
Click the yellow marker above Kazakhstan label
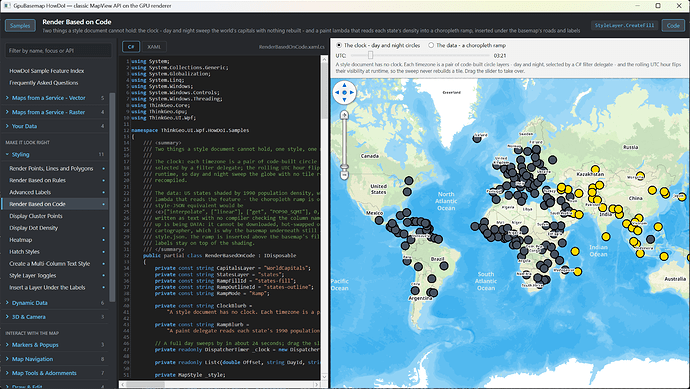pyautogui.click(x=595, y=169)
